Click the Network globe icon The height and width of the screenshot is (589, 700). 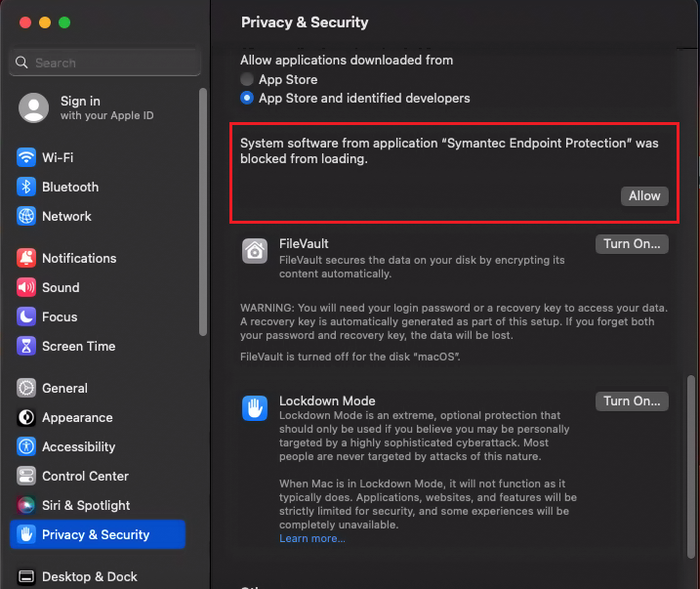tap(26, 216)
